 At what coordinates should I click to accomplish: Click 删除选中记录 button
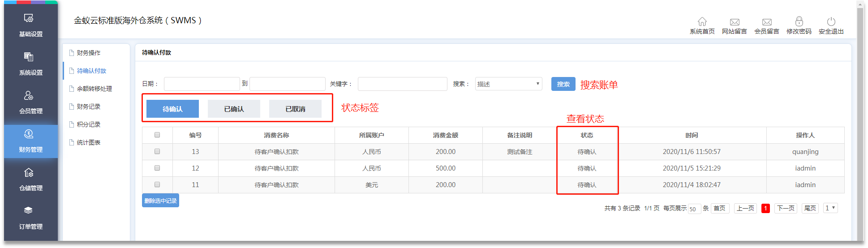[160, 201]
